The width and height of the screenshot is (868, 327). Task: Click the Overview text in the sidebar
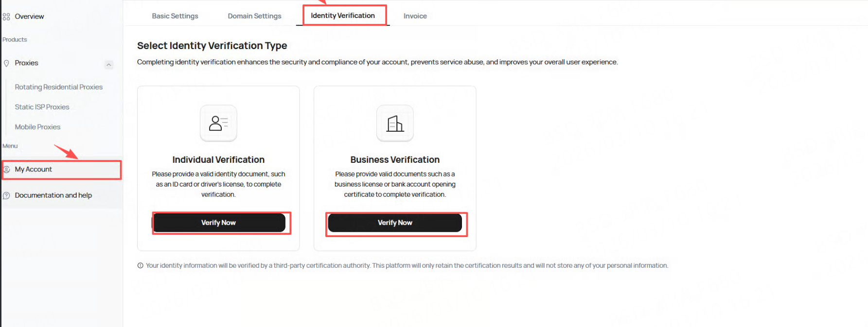(x=29, y=17)
